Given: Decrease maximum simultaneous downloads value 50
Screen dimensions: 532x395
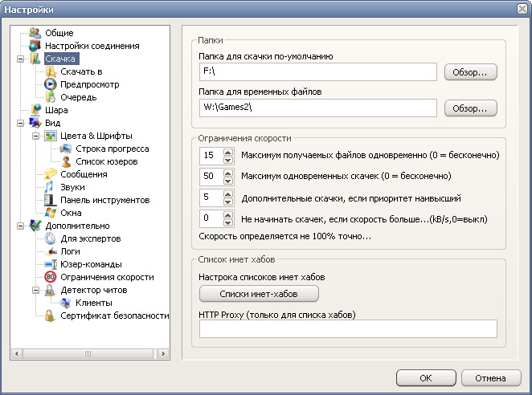Looking at the screenshot, I should (x=228, y=181).
